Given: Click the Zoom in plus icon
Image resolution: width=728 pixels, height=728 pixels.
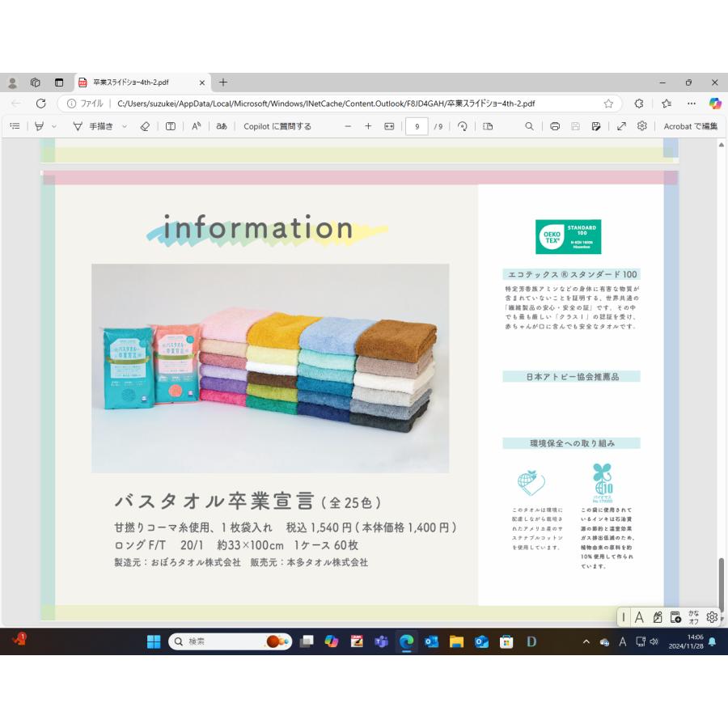Looking at the screenshot, I should pyautogui.click(x=368, y=126).
